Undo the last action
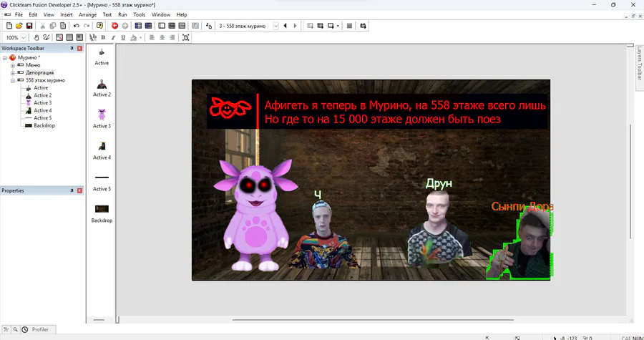The width and height of the screenshot is (644, 340). pyautogui.click(x=76, y=26)
